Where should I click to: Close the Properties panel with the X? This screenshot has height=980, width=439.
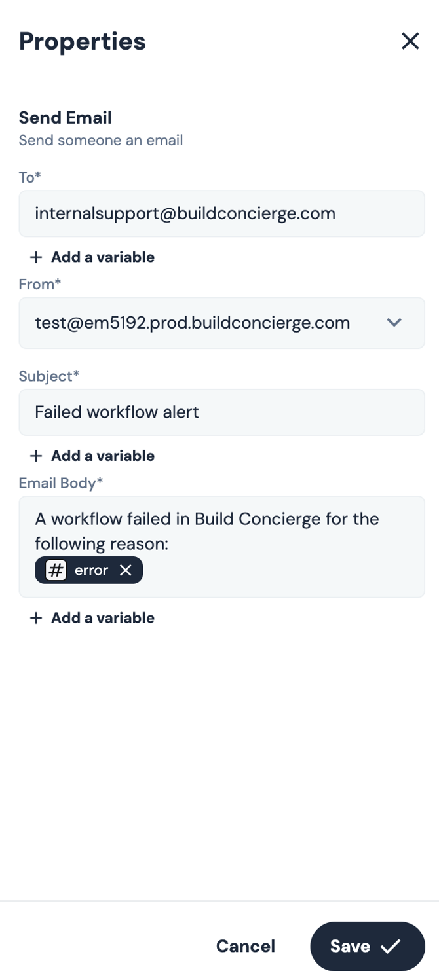[410, 41]
